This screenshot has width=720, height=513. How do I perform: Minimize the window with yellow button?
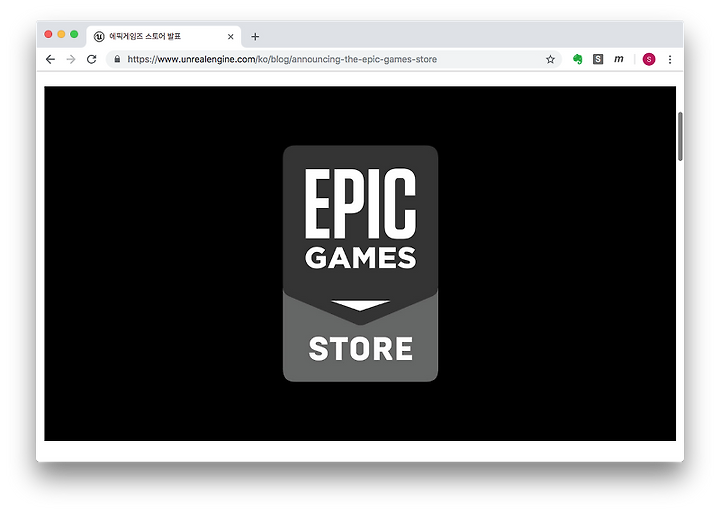pos(61,34)
